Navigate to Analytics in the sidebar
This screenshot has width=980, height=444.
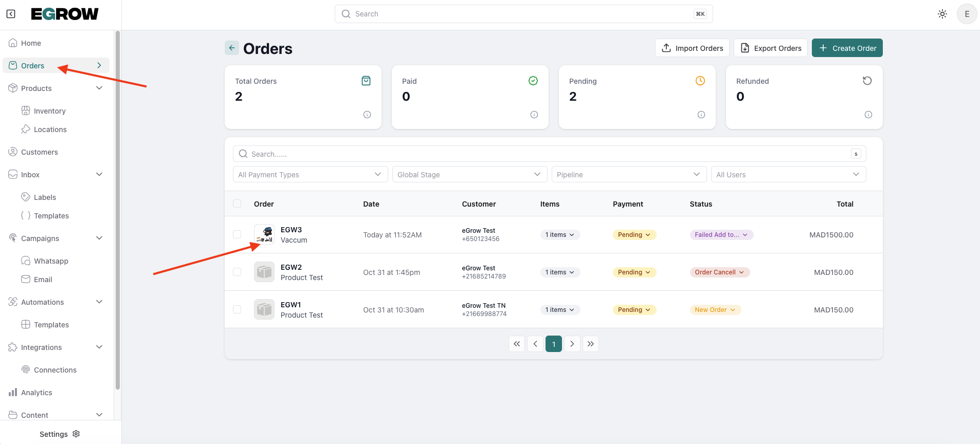(x=37, y=393)
